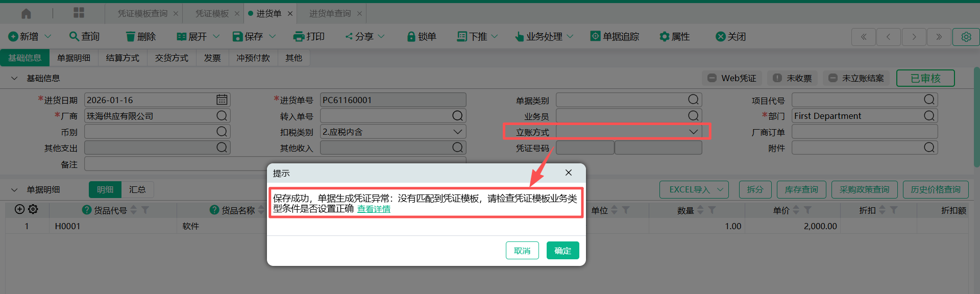Viewport: 980px width, 294px height.
Task: Click the home icon in tab bar
Action: (26, 14)
